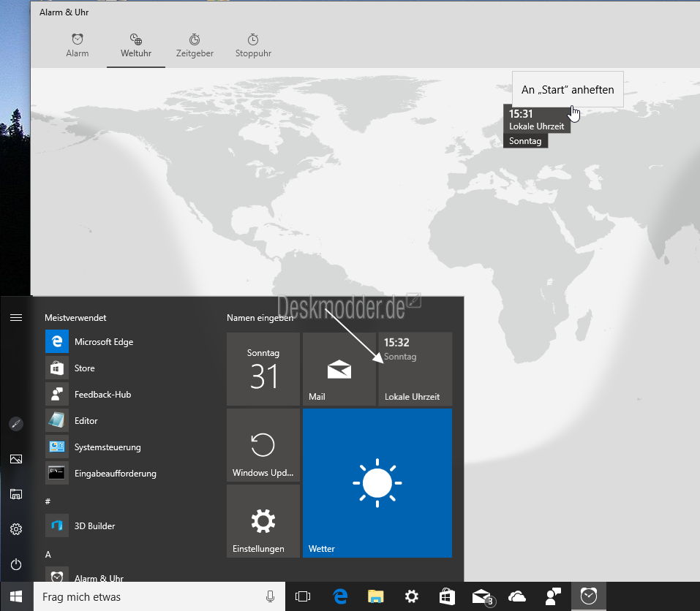
Task: Open Store from the taskbar
Action: [x=447, y=596]
